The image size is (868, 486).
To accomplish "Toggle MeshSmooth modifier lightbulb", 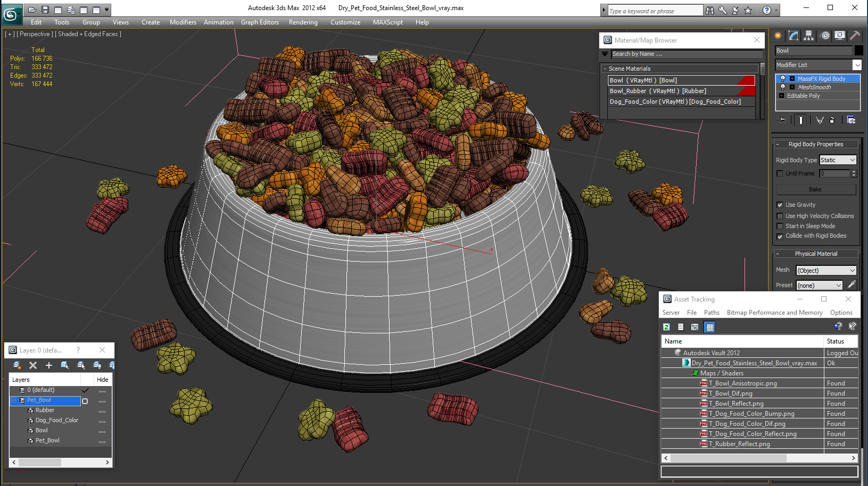I will pyautogui.click(x=782, y=87).
